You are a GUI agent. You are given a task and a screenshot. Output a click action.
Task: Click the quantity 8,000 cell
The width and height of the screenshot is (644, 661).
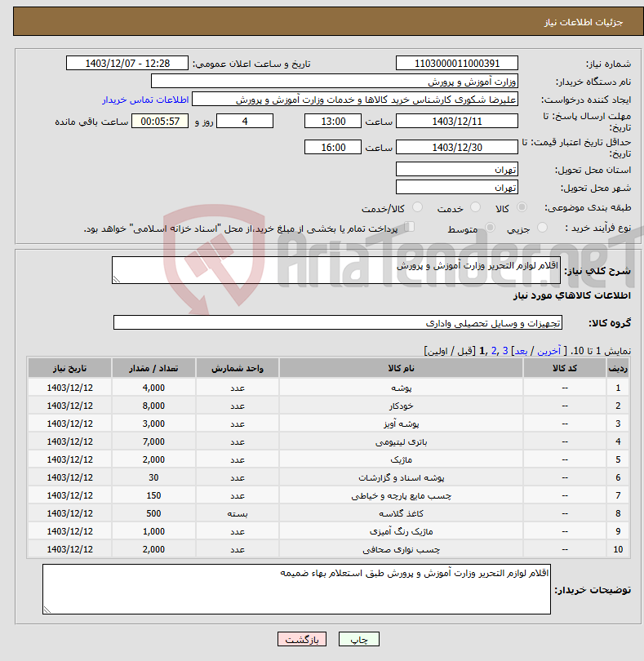pos(153,406)
